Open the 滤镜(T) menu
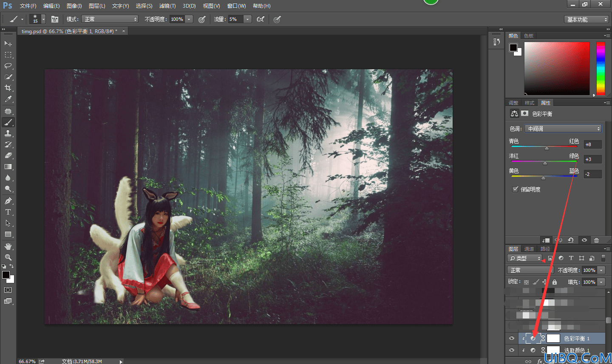 pos(167,6)
